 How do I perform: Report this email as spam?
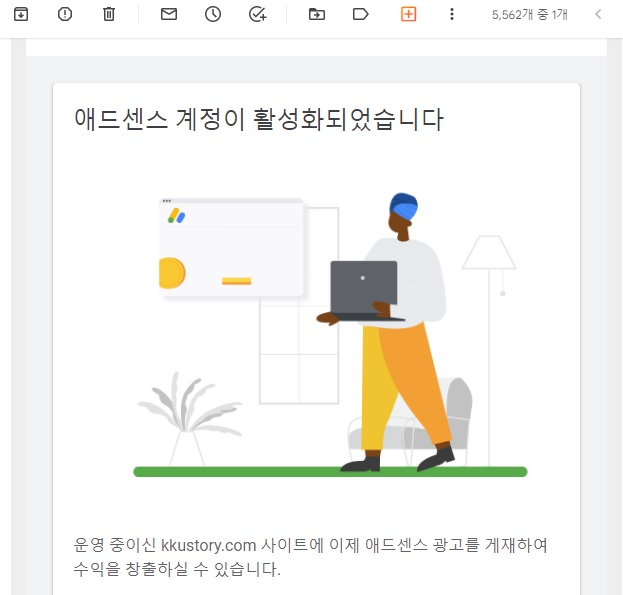65,14
